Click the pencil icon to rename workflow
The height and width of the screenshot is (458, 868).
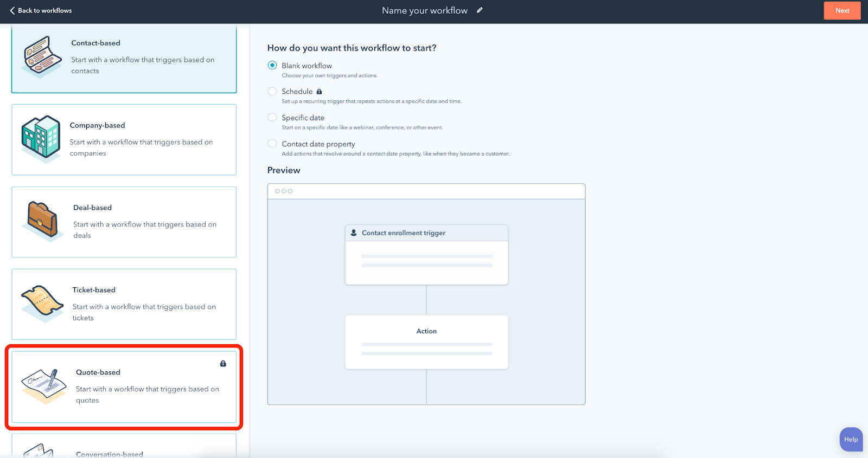pyautogui.click(x=480, y=10)
